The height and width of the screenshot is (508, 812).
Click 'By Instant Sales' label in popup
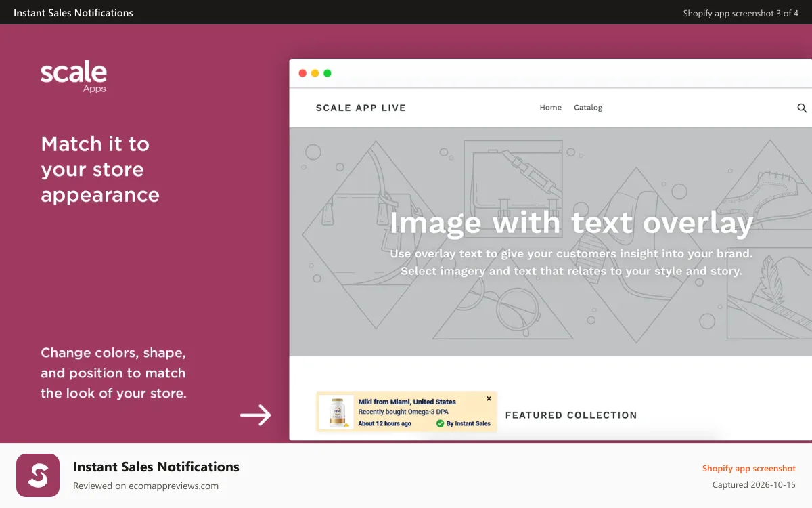pyautogui.click(x=468, y=423)
